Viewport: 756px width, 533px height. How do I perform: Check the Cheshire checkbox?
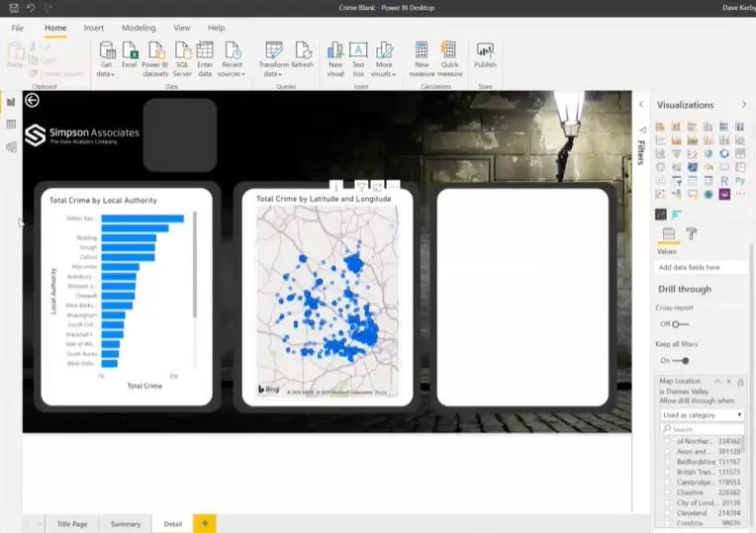tap(667, 492)
